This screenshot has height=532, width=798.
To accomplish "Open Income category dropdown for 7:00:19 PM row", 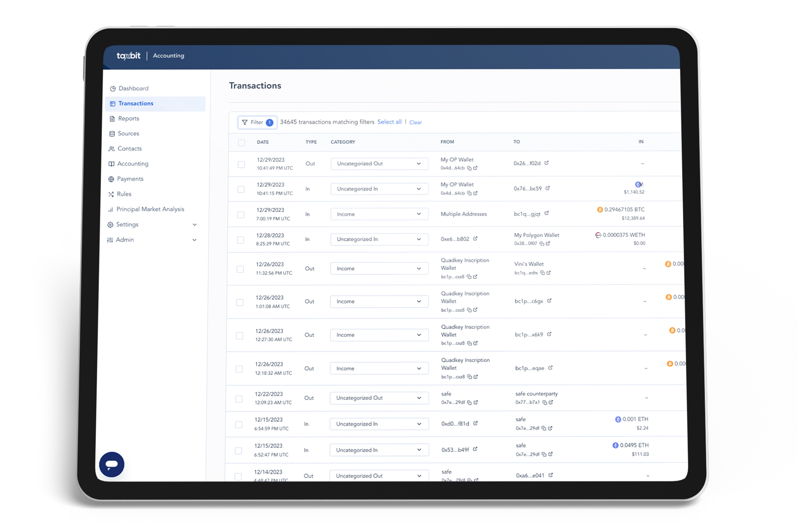I will pos(379,214).
